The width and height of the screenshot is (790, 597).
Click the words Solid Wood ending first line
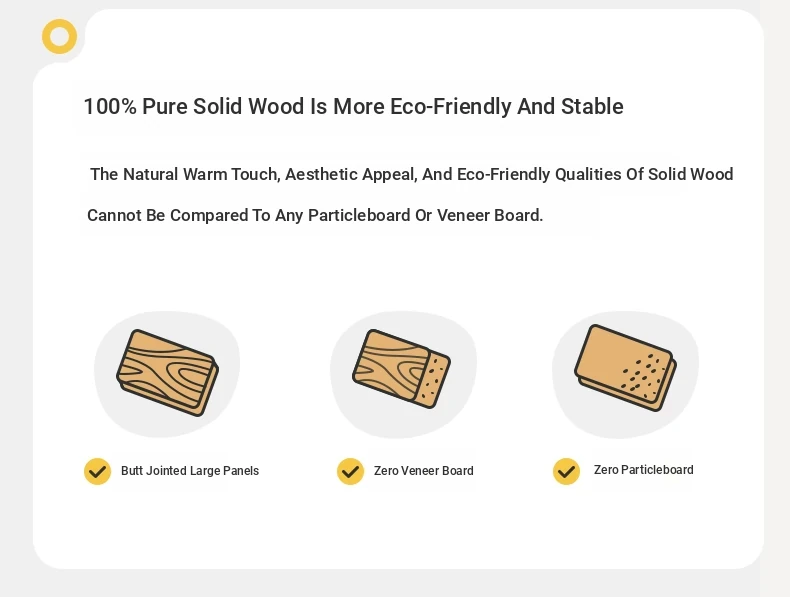click(690, 174)
